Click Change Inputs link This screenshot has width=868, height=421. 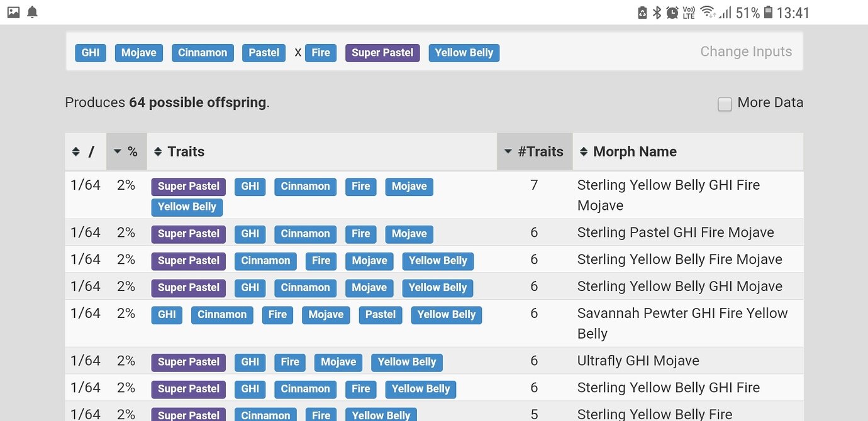click(x=746, y=52)
